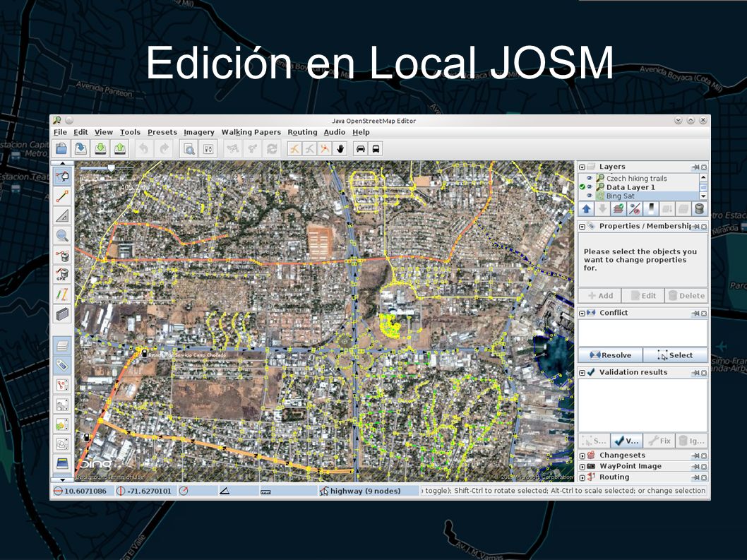Click the Upload data toolbar icon
Screen dimensions: 747x560
point(119,149)
